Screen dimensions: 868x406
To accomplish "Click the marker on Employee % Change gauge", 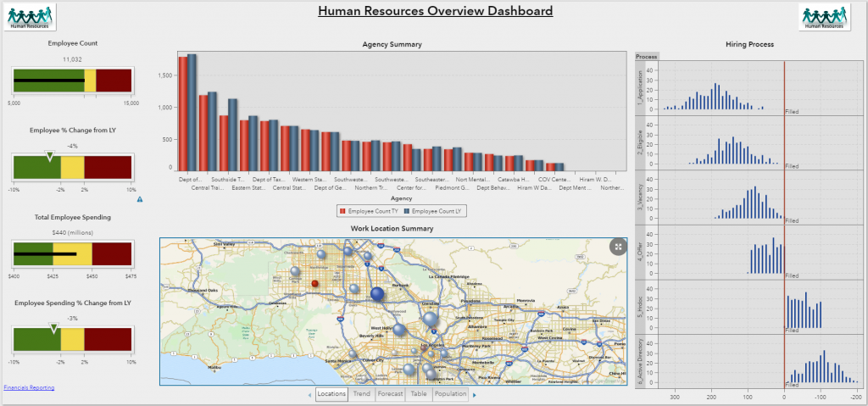I will [x=49, y=156].
